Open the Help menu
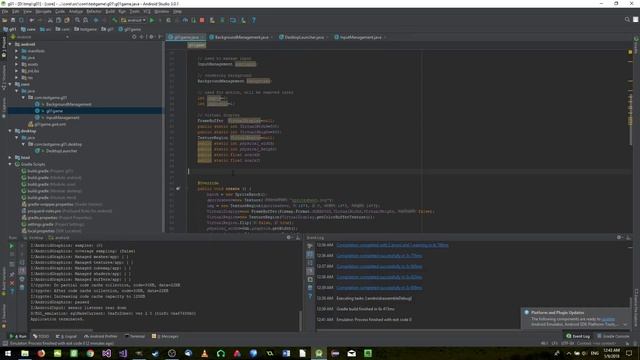Screen dimensions: 640x360 (177, 11)
